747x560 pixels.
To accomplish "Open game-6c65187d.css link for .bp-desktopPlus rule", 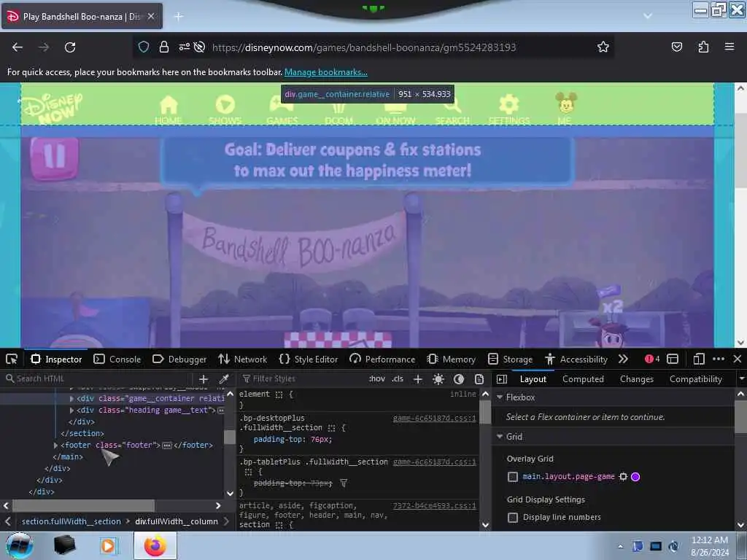I will 435,418.
